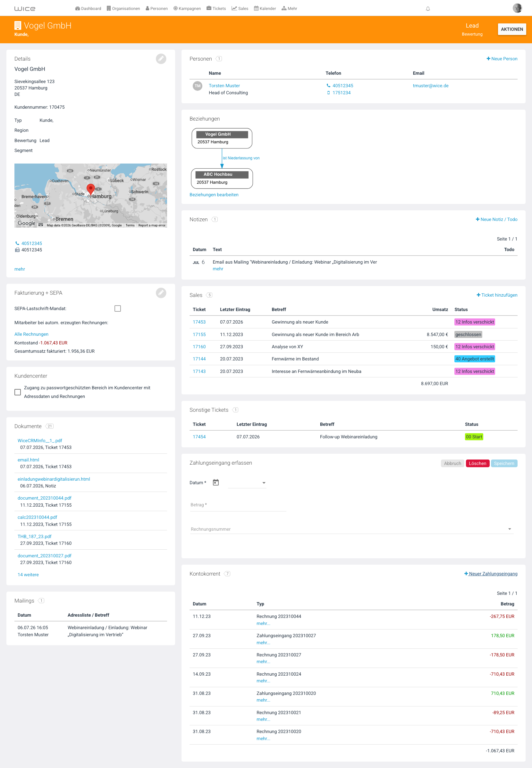Edit company details with pencil icon

[x=161, y=59]
